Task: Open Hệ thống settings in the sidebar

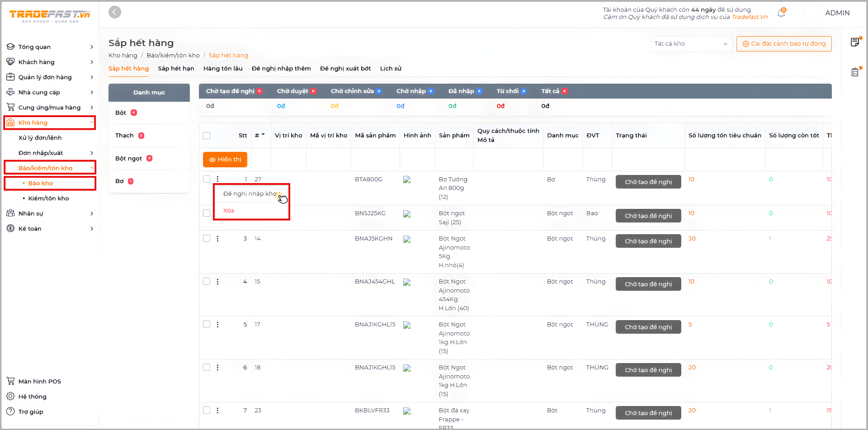Action: (x=32, y=397)
